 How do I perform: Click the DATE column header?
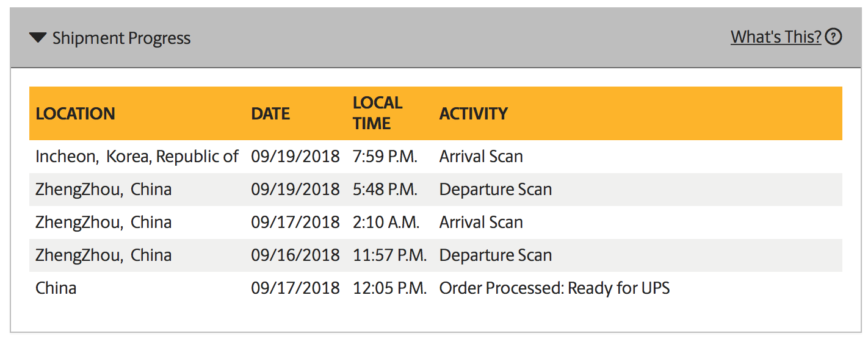[x=270, y=113]
